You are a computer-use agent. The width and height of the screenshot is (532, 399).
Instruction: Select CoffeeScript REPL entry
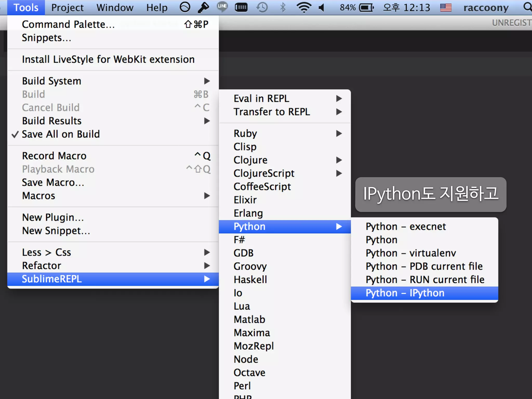(285, 187)
